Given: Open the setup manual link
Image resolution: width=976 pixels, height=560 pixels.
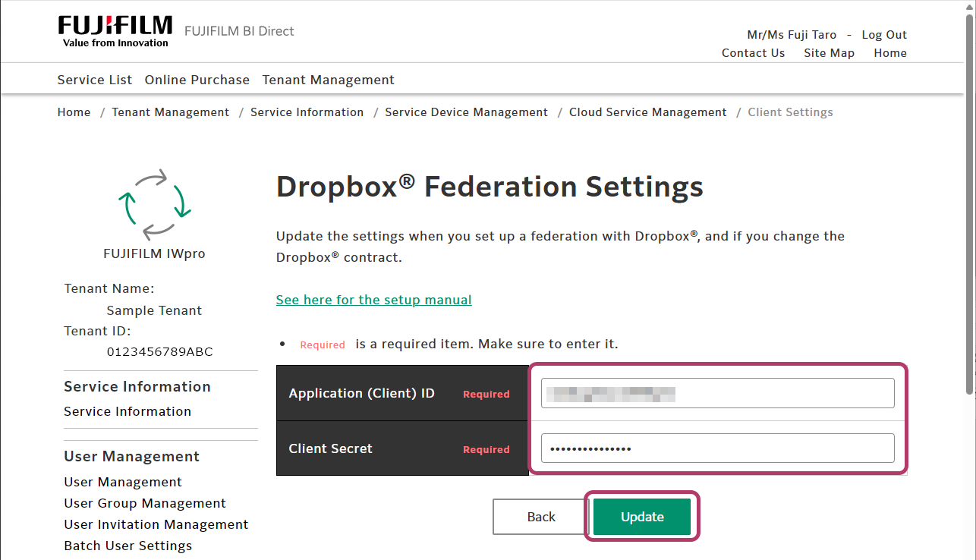Looking at the screenshot, I should pyautogui.click(x=374, y=300).
